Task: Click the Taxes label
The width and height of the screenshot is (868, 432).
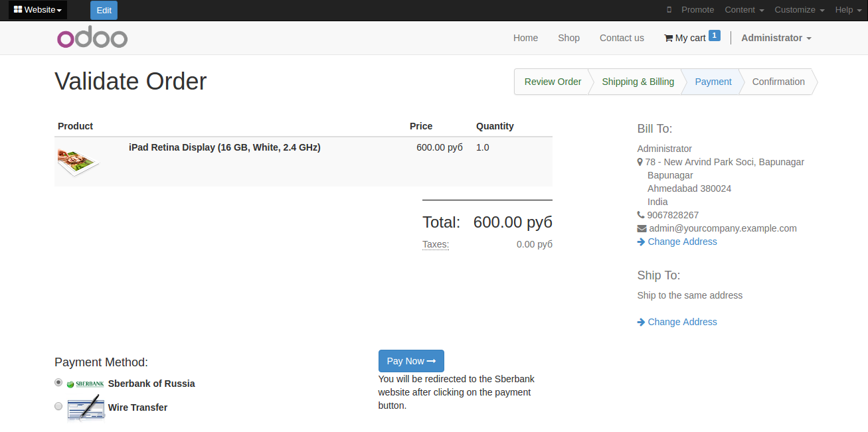Action: (436, 244)
